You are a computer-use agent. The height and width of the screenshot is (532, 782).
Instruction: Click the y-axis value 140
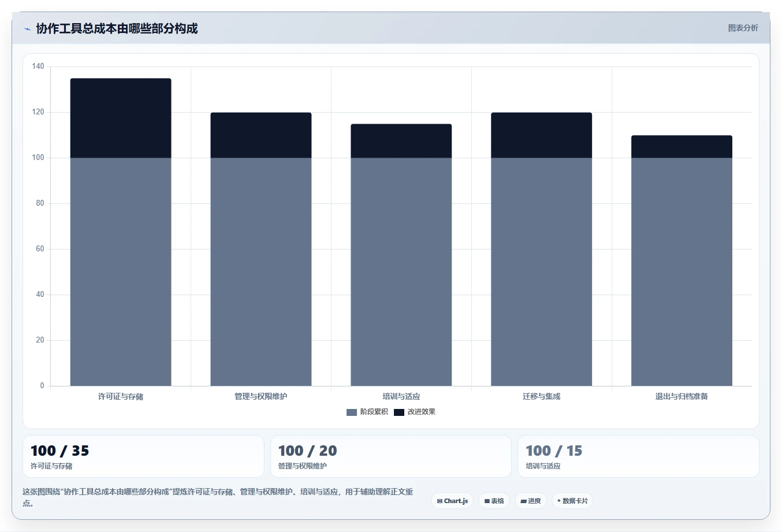pos(38,66)
